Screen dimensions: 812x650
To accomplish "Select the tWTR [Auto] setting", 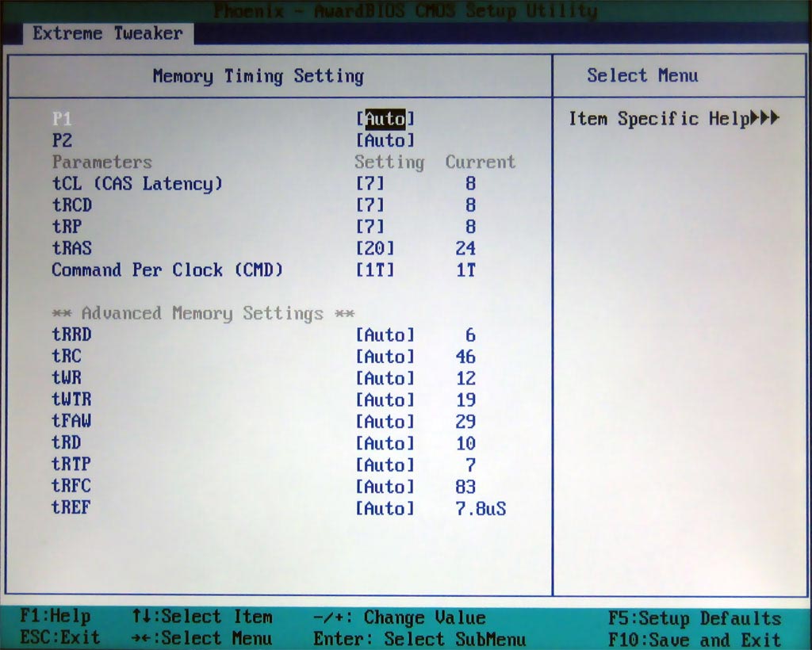I will coord(385,400).
